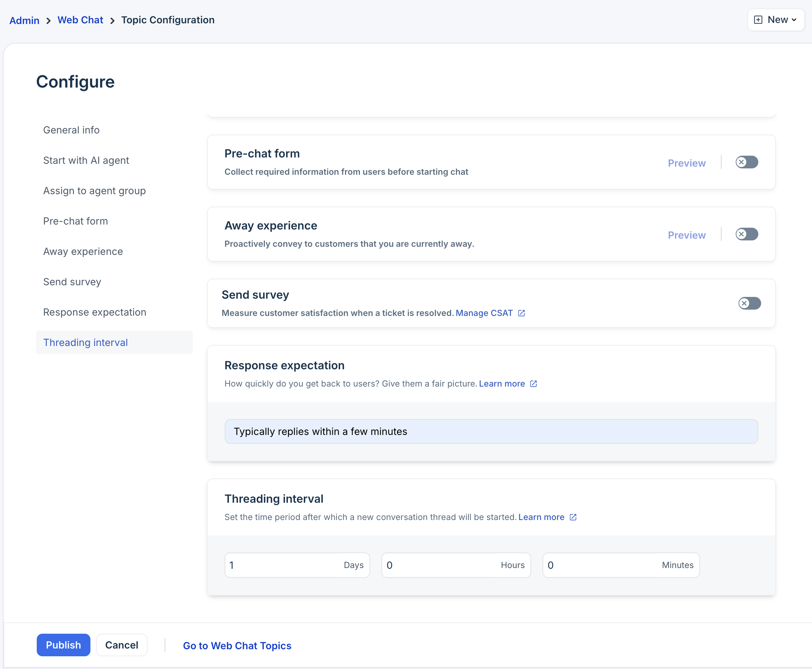Focus the Hours input field
The width and height of the screenshot is (812, 669).
click(443, 565)
